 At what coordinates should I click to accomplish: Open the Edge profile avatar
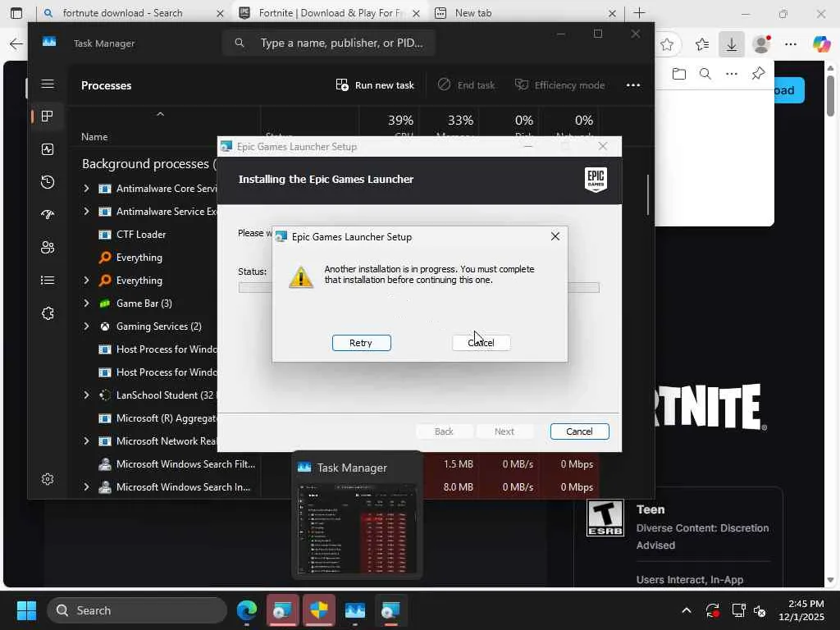(761, 44)
